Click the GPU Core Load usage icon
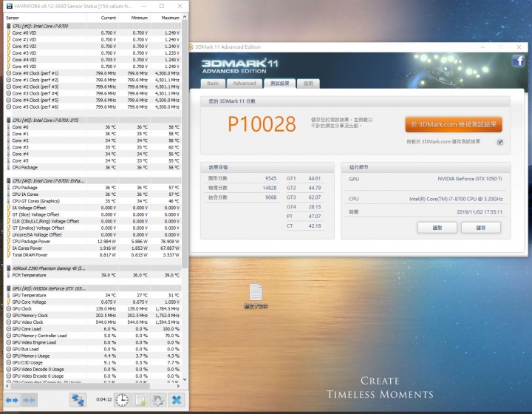532x414 pixels. (x=8, y=329)
